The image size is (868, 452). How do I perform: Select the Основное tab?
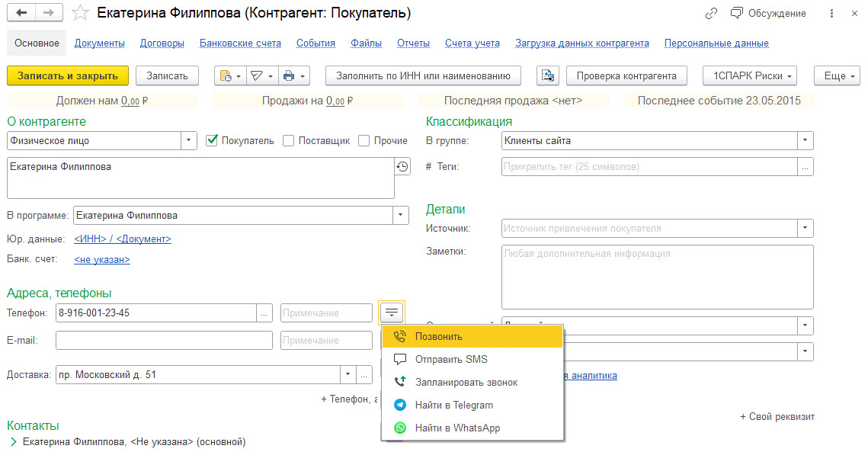(x=37, y=43)
